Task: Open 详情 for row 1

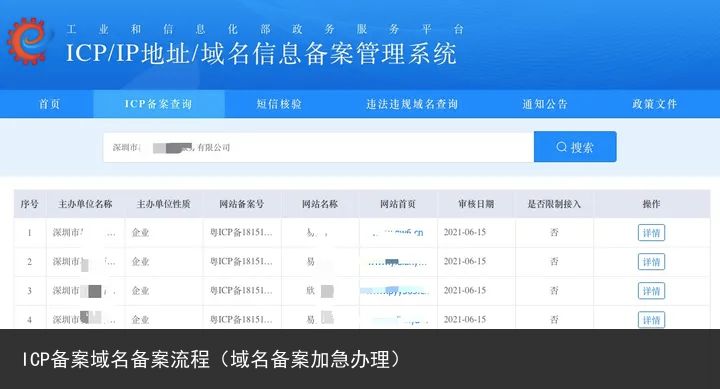Action: click(651, 233)
